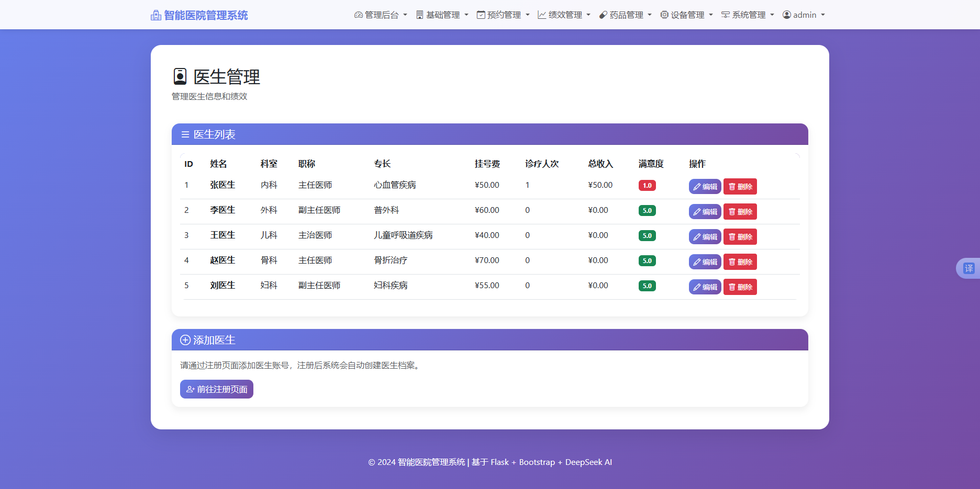The height and width of the screenshot is (489, 980).
Task: Select the 基础管理 menu item
Action: pyautogui.click(x=442, y=15)
